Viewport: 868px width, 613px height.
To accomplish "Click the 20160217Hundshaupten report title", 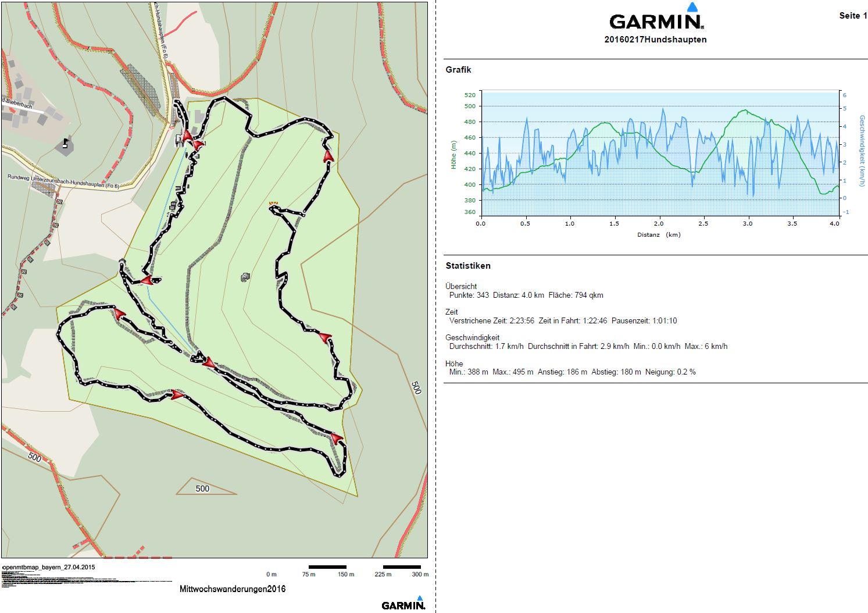I will [655, 40].
